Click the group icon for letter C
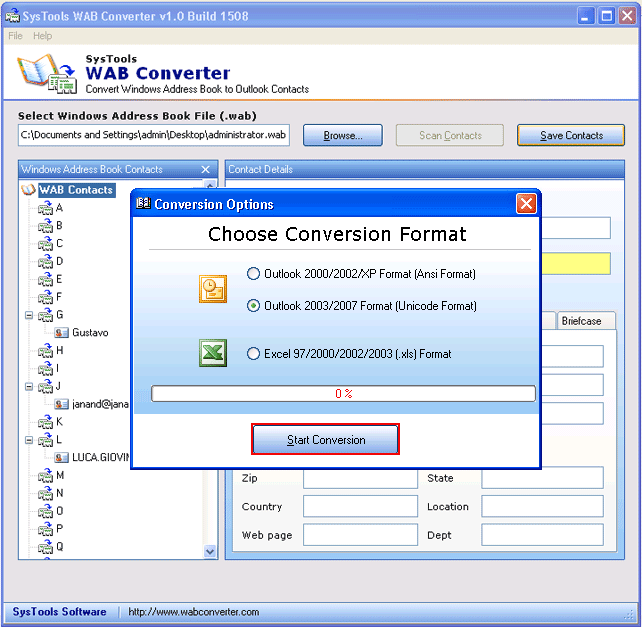This screenshot has width=642, height=627. click(45, 244)
